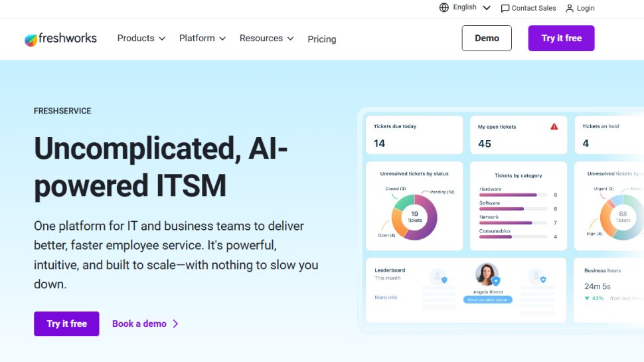644x362 pixels.
Task: Click the Freshworks logo
Action: tap(61, 39)
